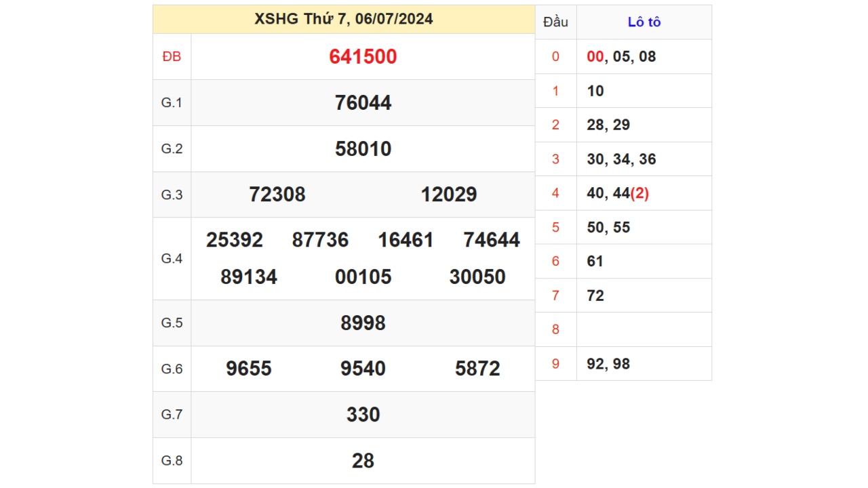The width and height of the screenshot is (868, 488).
Task: Click the G.3 row label
Action: point(172,195)
